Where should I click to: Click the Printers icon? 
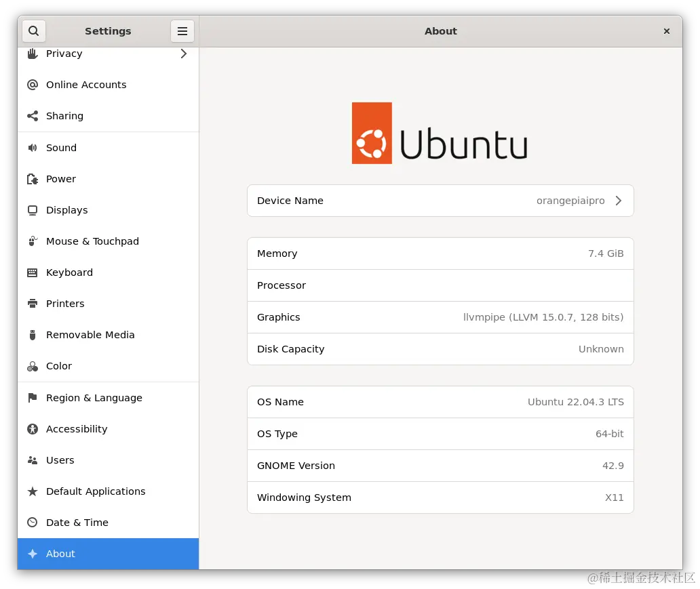tap(32, 304)
